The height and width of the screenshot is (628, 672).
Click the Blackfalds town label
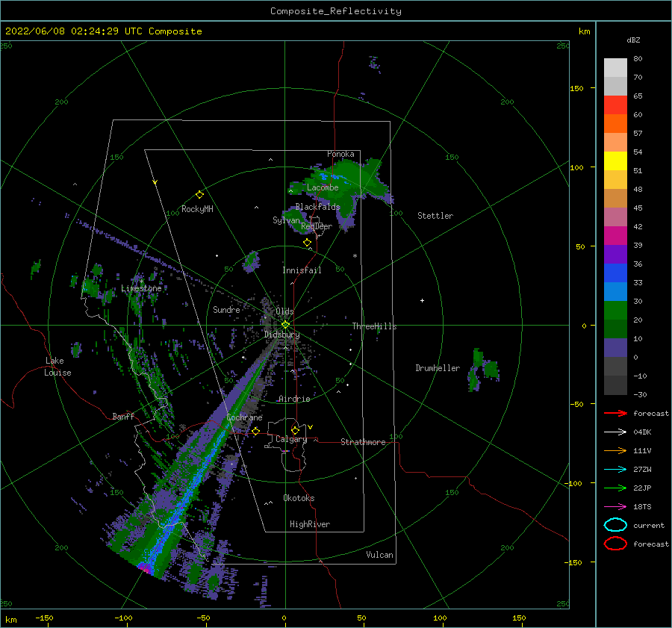point(317,207)
